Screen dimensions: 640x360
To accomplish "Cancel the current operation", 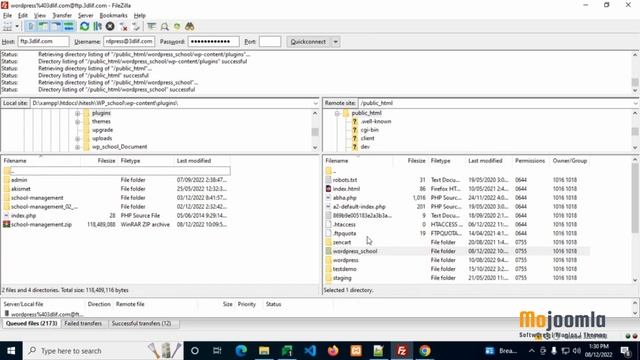I will (110, 27).
